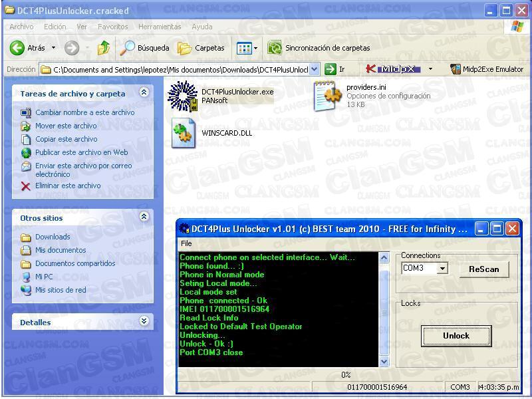Screen dimensions: 532x399
Task: Select the providers.ini file icon
Action: pos(327,96)
